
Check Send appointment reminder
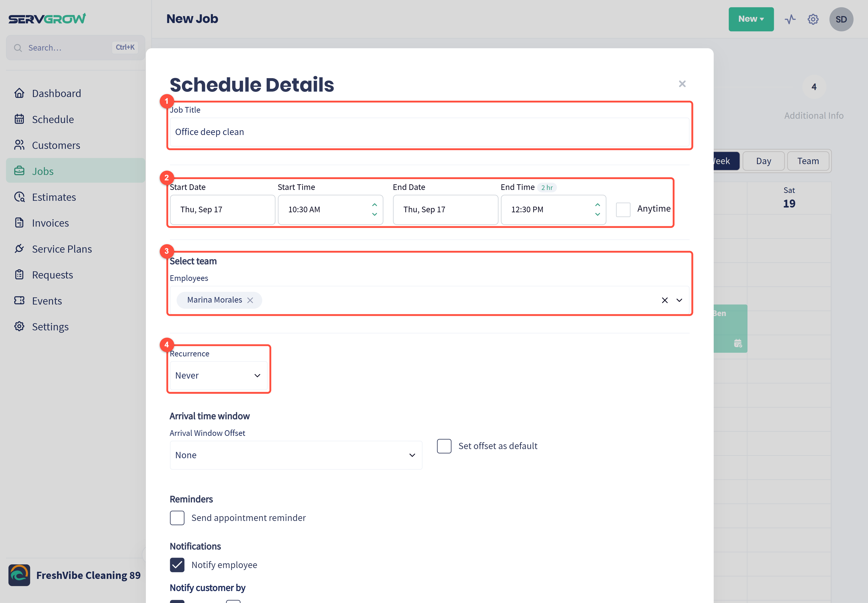coord(177,518)
